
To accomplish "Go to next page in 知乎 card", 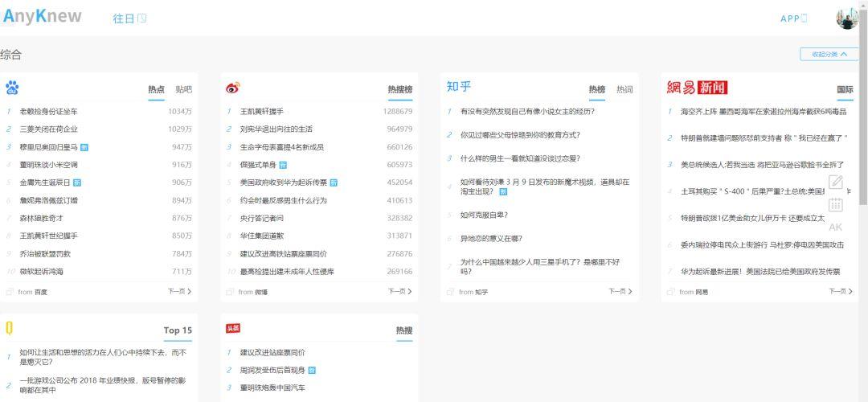I will pos(620,291).
